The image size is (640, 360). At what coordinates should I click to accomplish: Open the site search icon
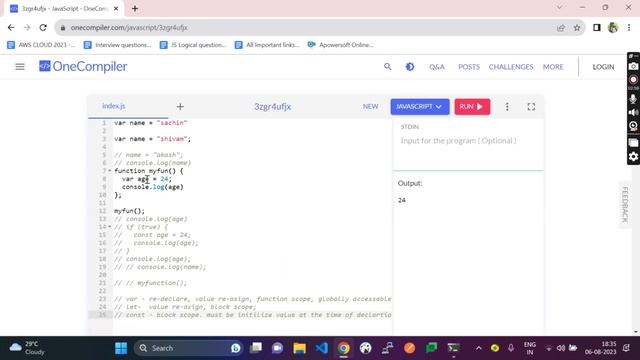point(387,67)
